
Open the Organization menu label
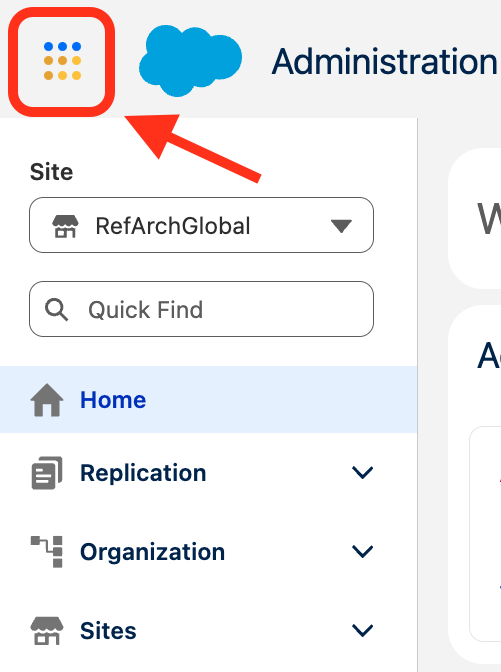pos(153,552)
